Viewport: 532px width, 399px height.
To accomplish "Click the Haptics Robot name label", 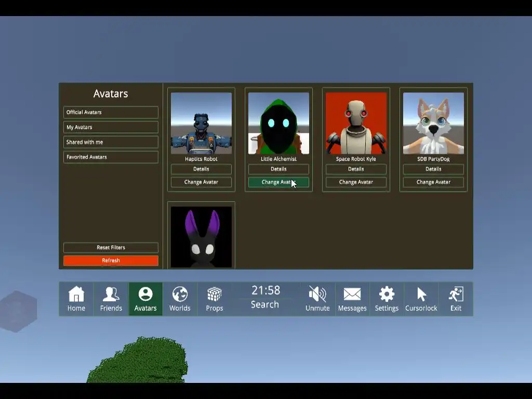I will [x=201, y=159].
